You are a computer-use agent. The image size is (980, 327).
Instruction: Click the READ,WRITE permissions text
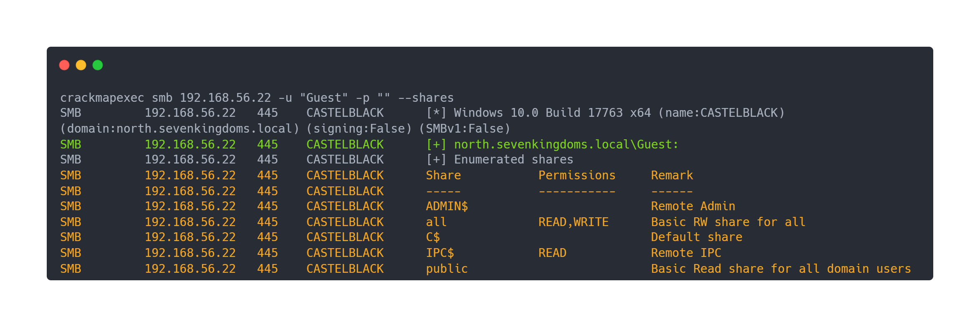[x=573, y=222]
